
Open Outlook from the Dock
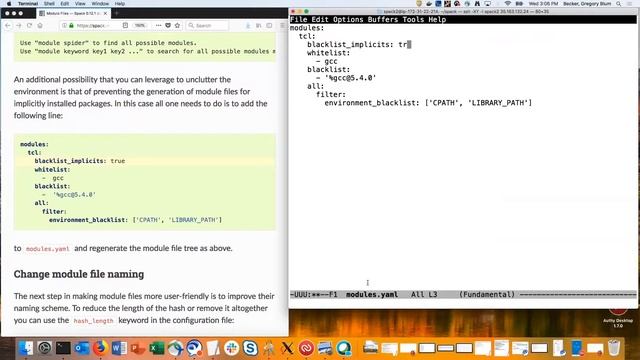coord(82,348)
